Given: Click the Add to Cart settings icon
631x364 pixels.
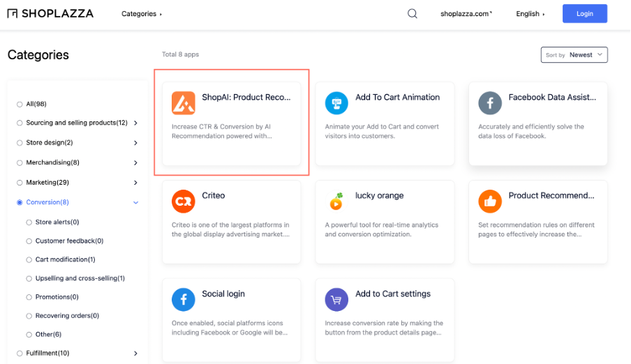Looking at the screenshot, I should pos(336,299).
